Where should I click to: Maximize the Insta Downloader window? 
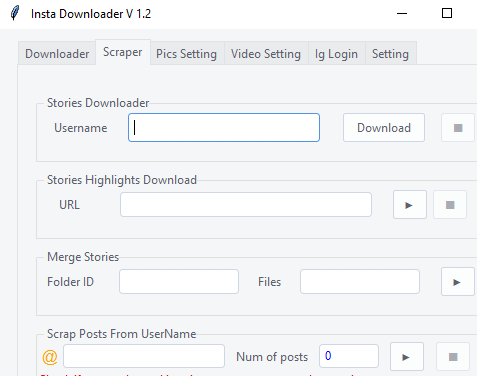pos(447,13)
